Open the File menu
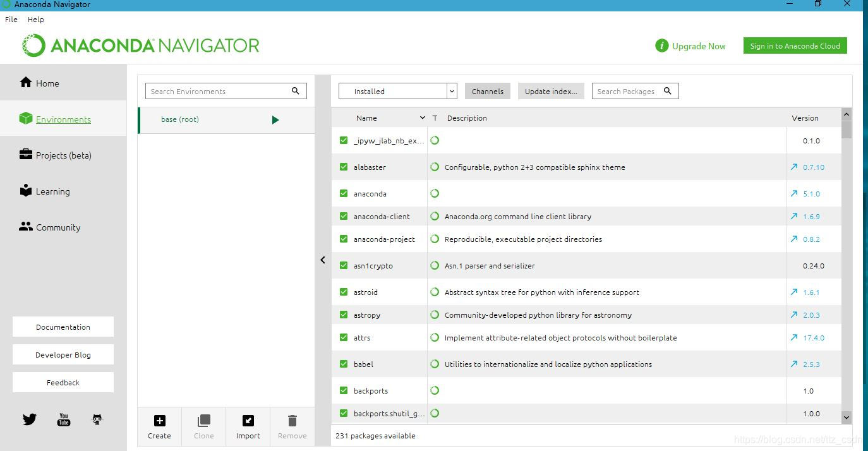Viewport: 868px width, 451px height. click(11, 20)
